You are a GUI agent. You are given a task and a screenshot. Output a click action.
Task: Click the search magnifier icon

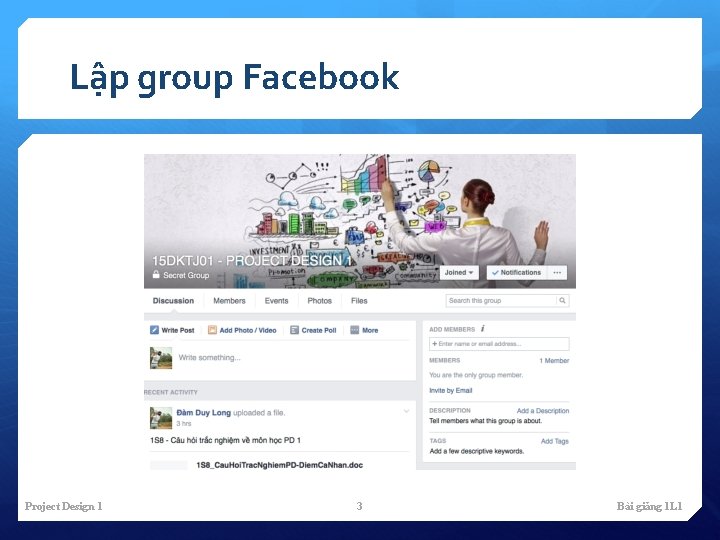click(x=562, y=301)
